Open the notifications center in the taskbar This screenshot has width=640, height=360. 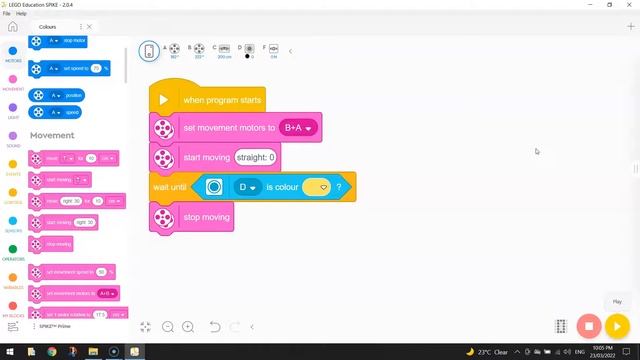coord(627,351)
